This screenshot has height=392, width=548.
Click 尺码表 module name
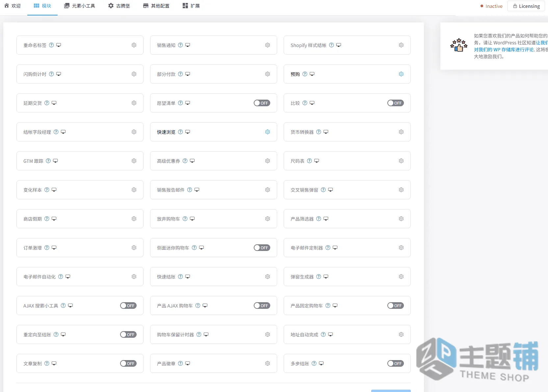[298, 161]
